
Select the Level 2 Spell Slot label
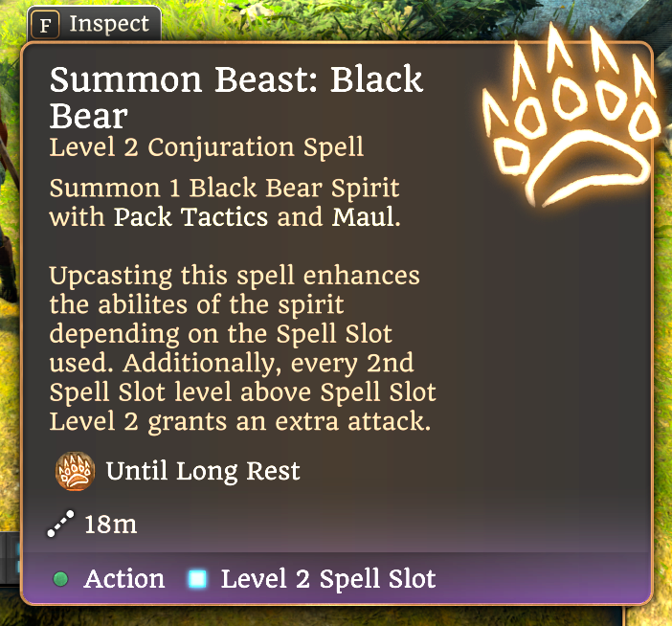pos(327,579)
